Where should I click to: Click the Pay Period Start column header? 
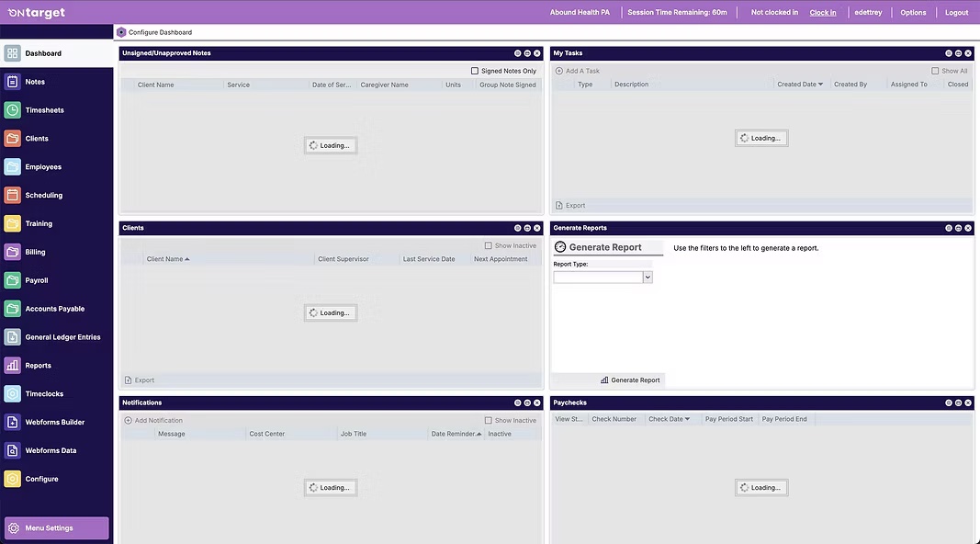click(x=728, y=419)
